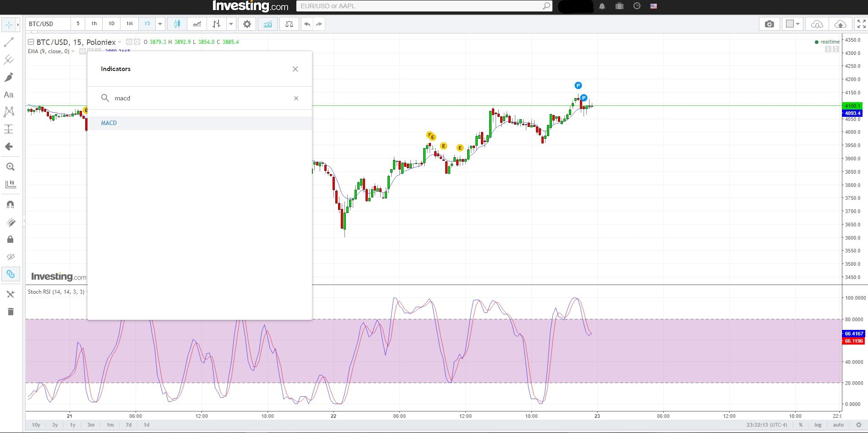Click the EUR/USD or AAPL search box
The height and width of the screenshot is (433, 868).
424,6
